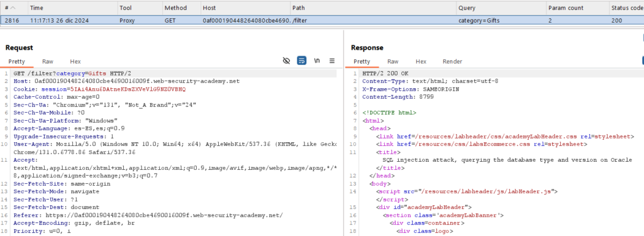Sort by the Query column header

[x=501, y=8]
